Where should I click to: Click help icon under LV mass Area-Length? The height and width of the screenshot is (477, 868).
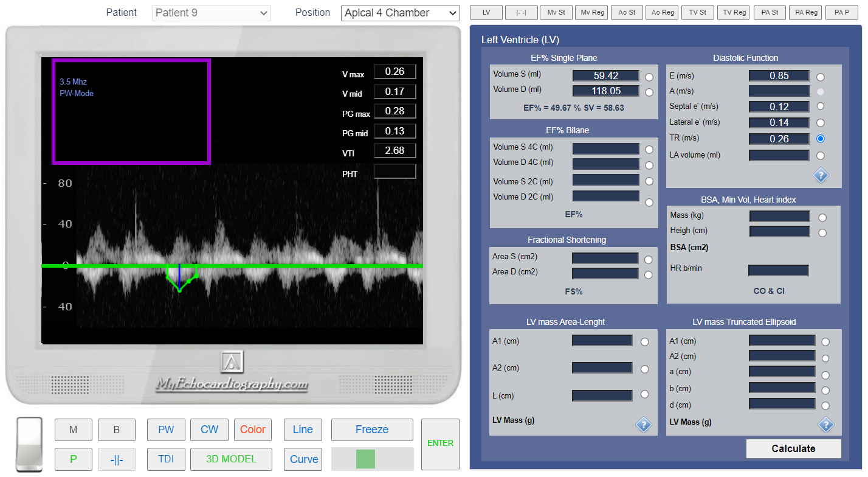point(644,424)
